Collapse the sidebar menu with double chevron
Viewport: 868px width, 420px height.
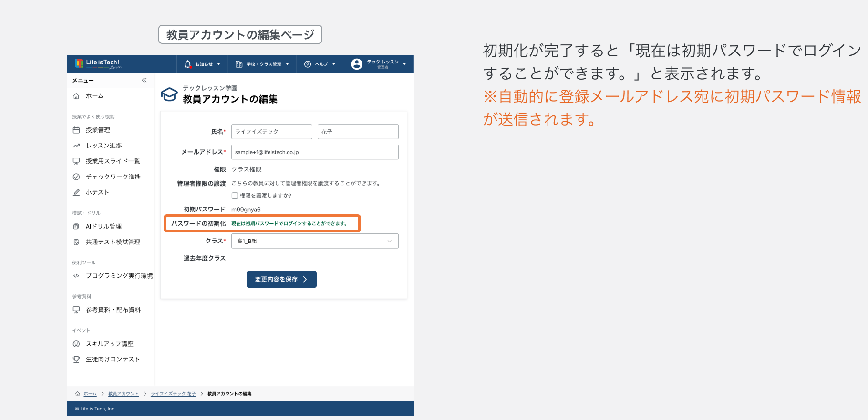pyautogui.click(x=144, y=80)
